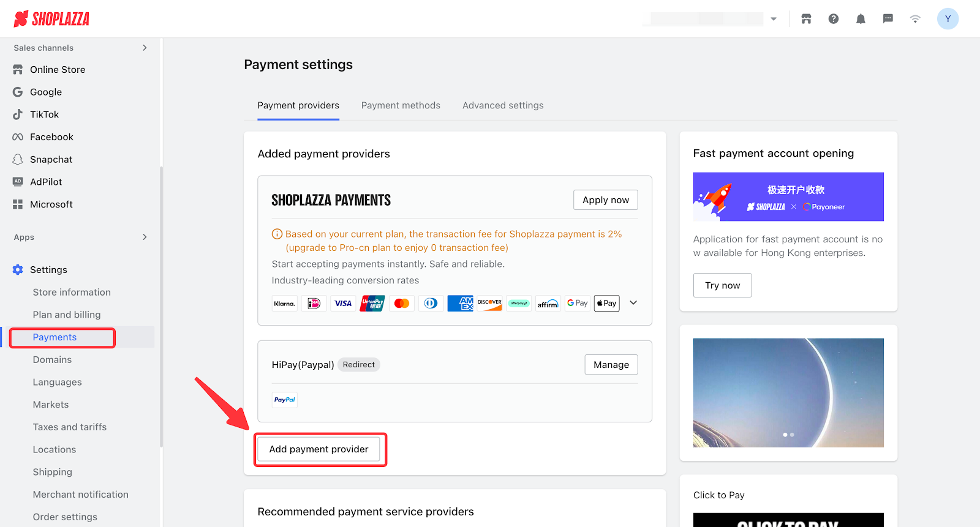Open Snapchat sales channel
Screen dimensions: 980x527
(x=51, y=159)
